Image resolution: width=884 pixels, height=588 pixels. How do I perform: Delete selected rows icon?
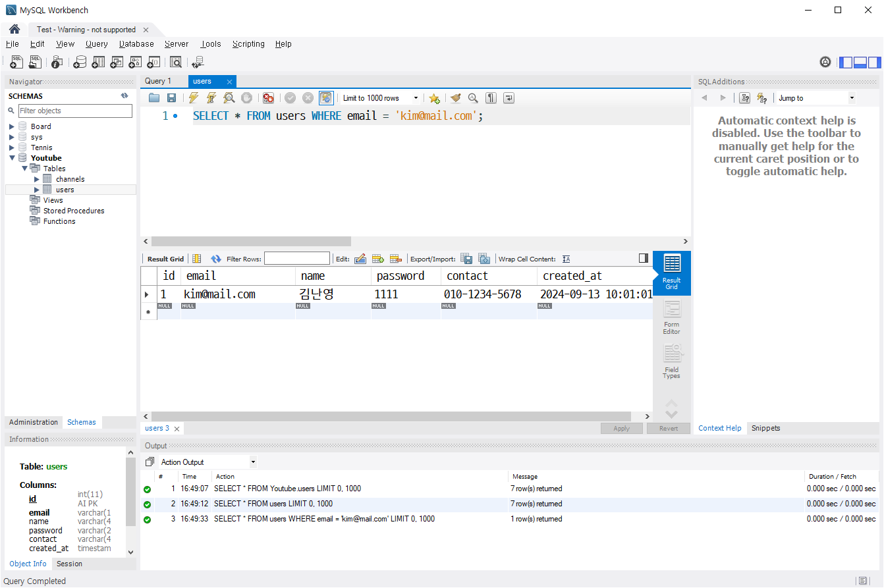click(x=396, y=259)
